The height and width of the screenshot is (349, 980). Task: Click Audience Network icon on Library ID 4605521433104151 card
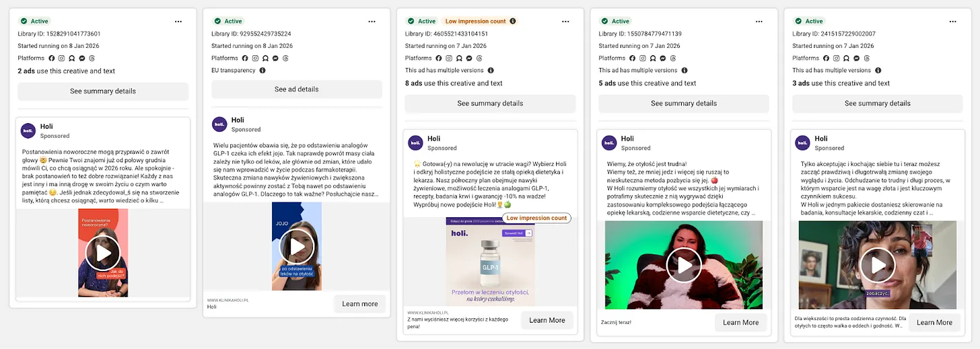pyautogui.click(x=460, y=59)
